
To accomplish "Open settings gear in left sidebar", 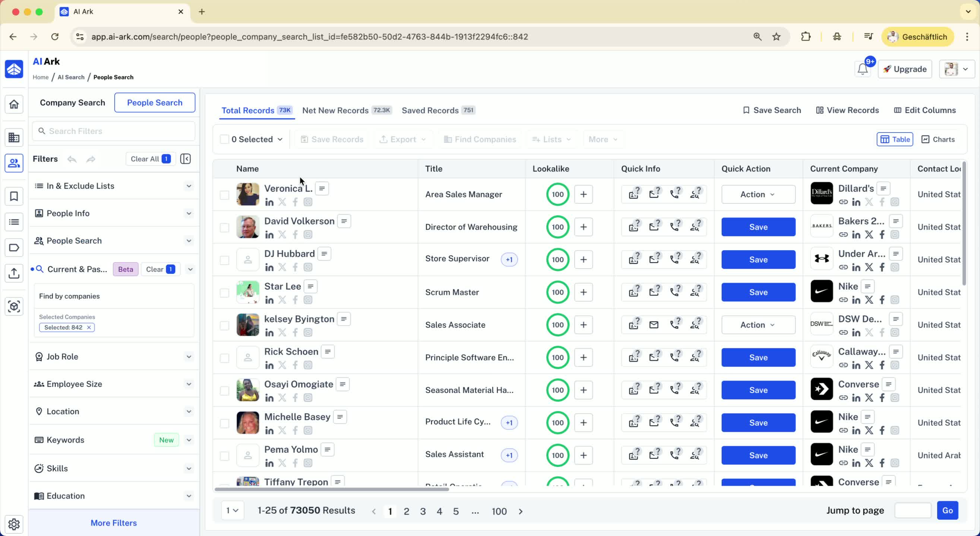I will coord(14,524).
